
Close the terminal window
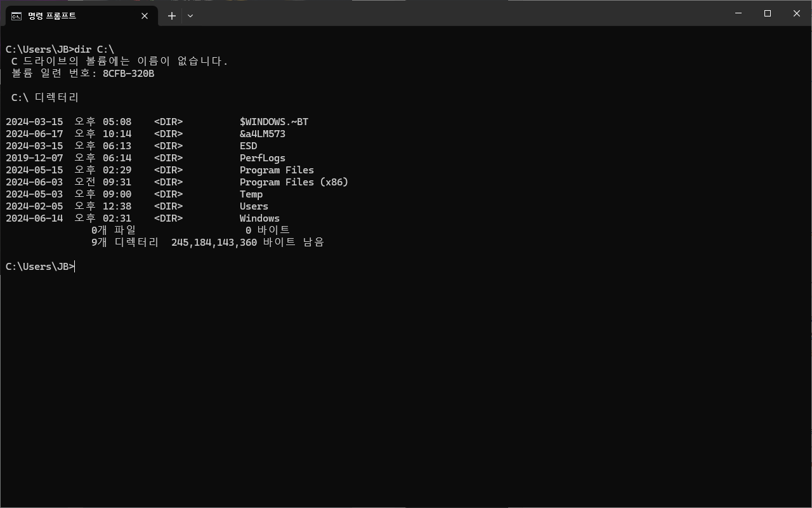[x=797, y=13]
